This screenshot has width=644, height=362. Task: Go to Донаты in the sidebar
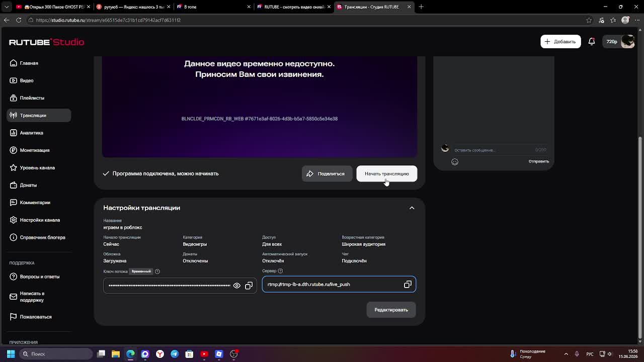(x=39, y=185)
